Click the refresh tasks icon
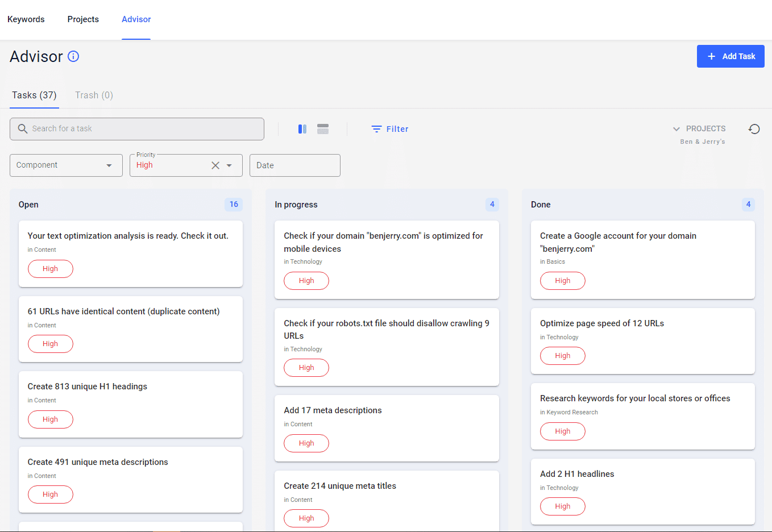 pos(754,129)
